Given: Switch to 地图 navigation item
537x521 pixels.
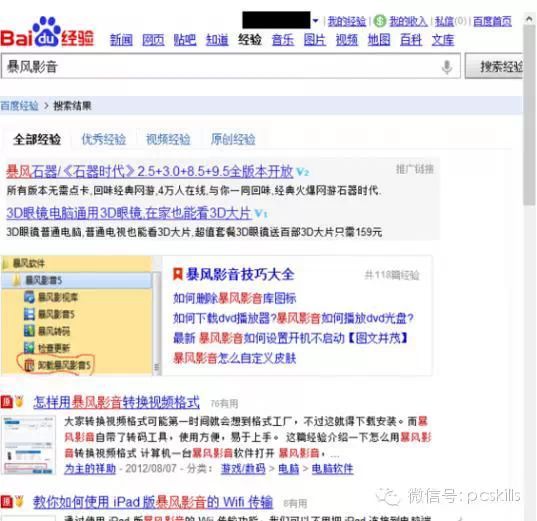Looking at the screenshot, I should pos(379,40).
